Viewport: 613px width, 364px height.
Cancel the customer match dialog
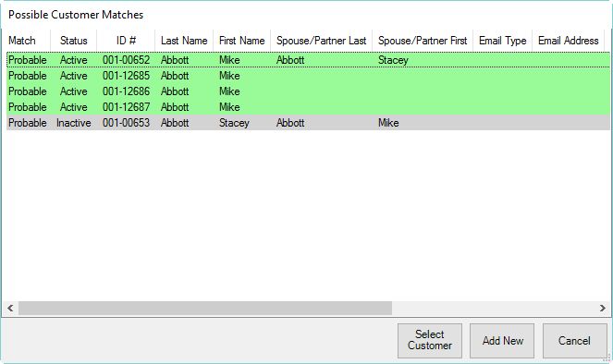click(574, 341)
